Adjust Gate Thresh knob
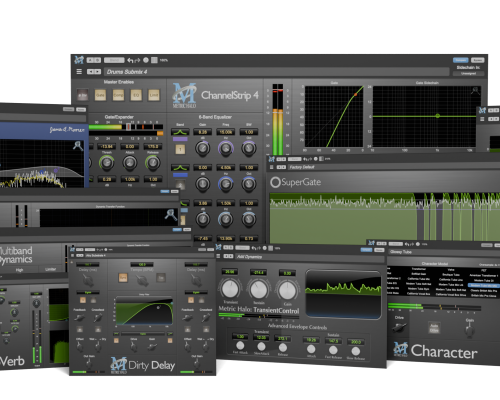Viewport: 500px width, 400px height. pos(106,163)
